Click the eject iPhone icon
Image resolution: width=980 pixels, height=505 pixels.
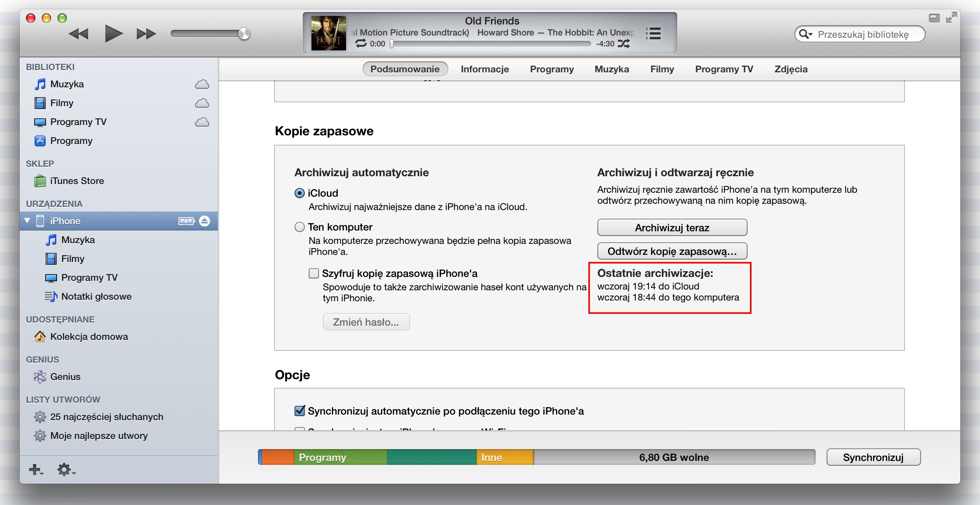(x=204, y=221)
